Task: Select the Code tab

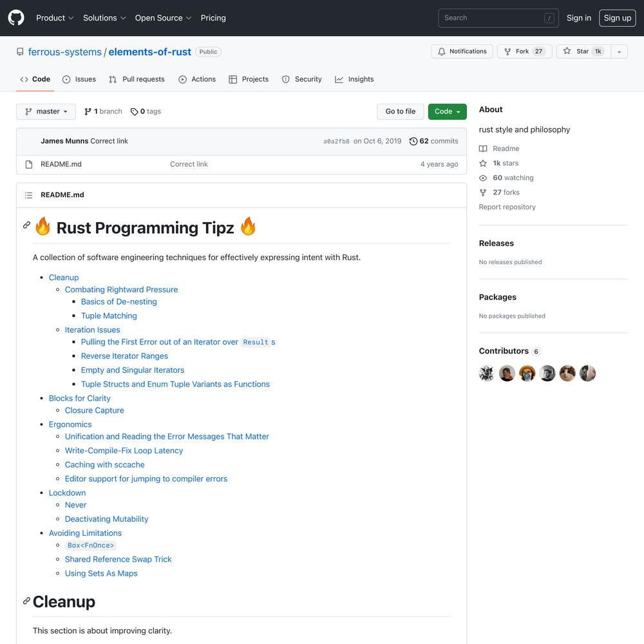Action: tap(35, 79)
